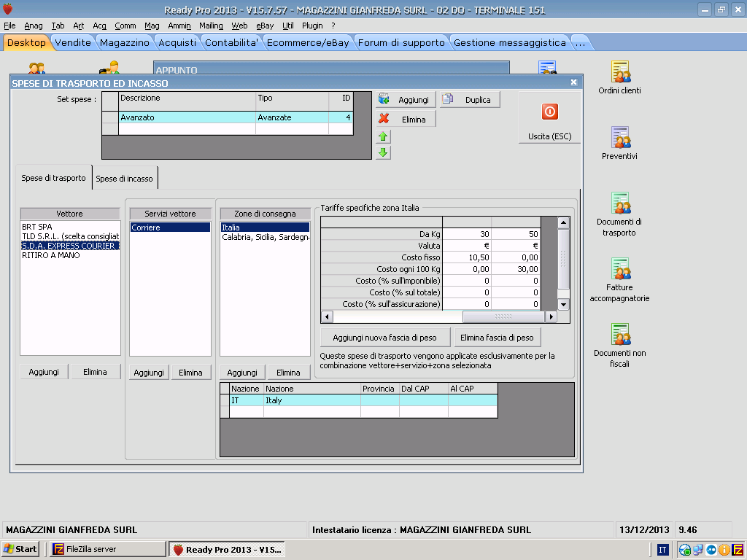Open the File menu
Image resolution: width=747 pixels, height=560 pixels.
pyautogui.click(x=9, y=26)
